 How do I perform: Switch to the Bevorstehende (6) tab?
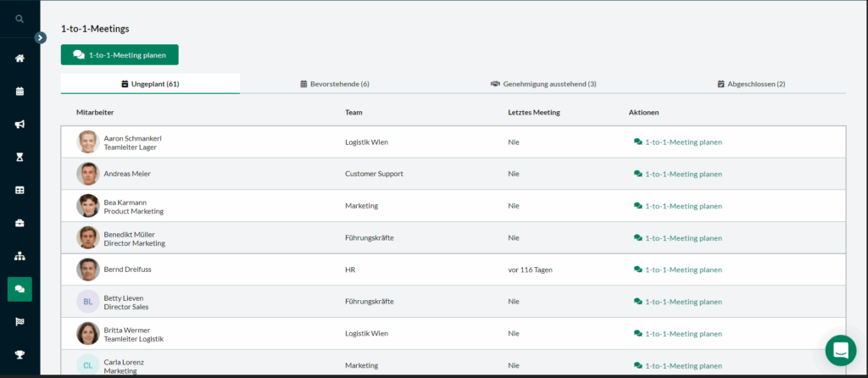(x=334, y=84)
